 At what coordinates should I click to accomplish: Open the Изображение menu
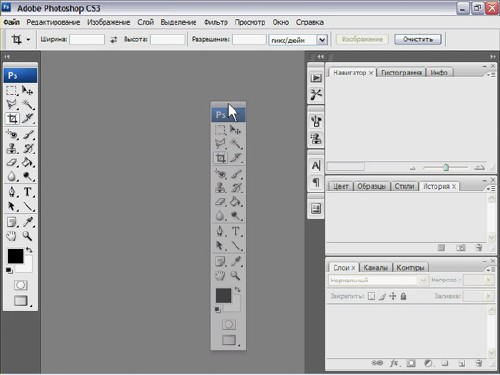pos(109,22)
